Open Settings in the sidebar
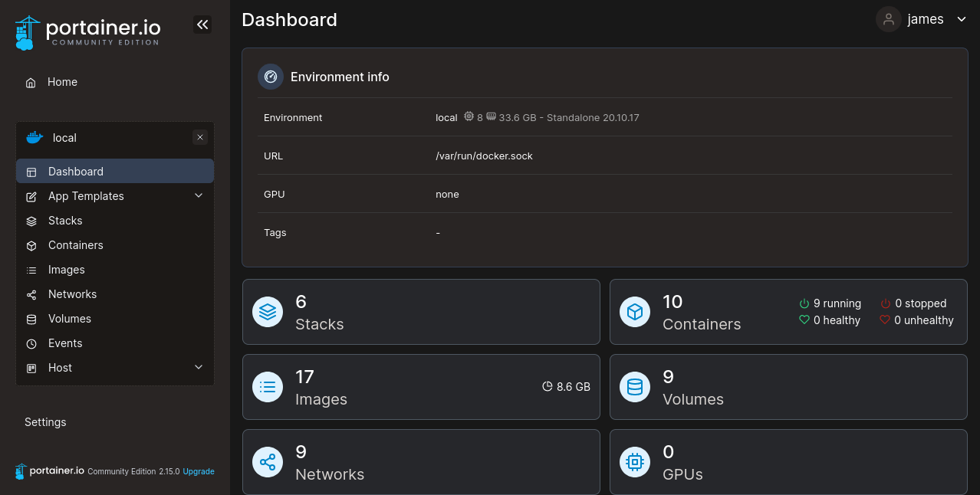Image resolution: width=980 pixels, height=495 pixels. [x=45, y=422]
